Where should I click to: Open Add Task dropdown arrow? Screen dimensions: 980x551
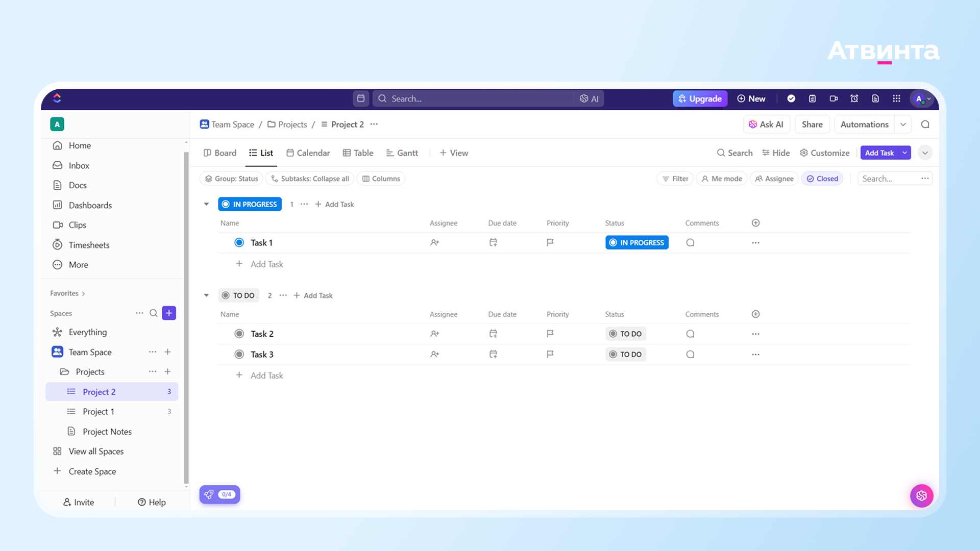coord(905,153)
